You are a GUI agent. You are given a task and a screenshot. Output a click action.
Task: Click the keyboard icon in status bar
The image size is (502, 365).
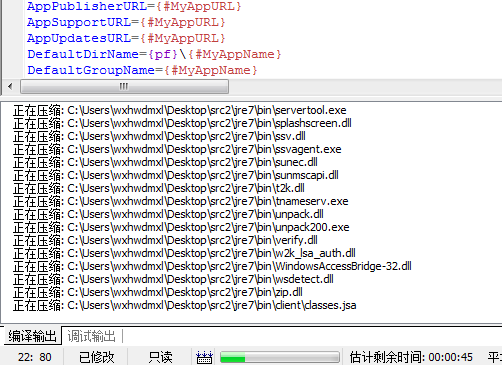click(x=204, y=357)
